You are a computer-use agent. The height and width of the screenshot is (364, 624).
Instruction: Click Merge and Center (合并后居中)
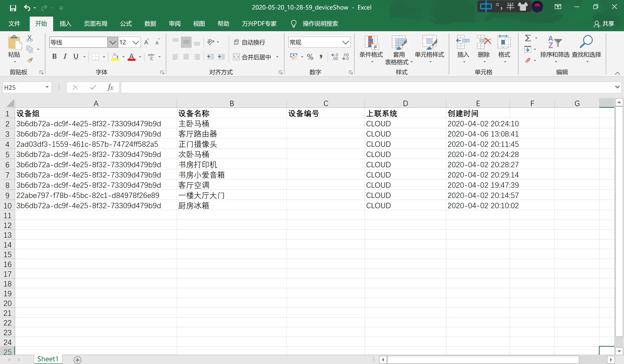[253, 57]
